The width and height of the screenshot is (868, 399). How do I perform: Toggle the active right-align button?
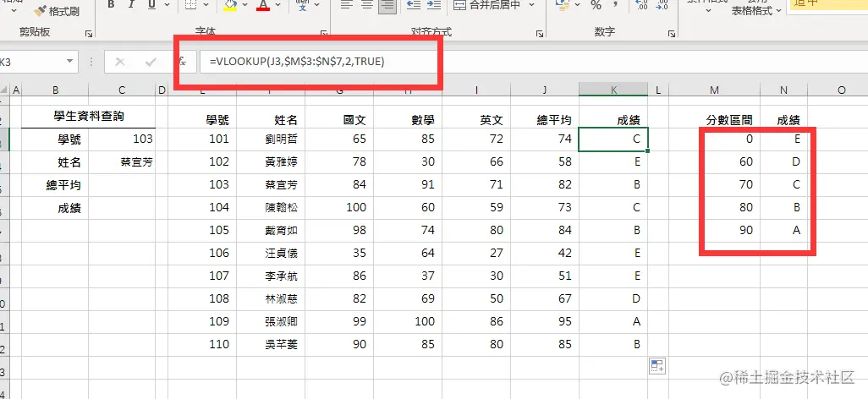click(x=387, y=4)
